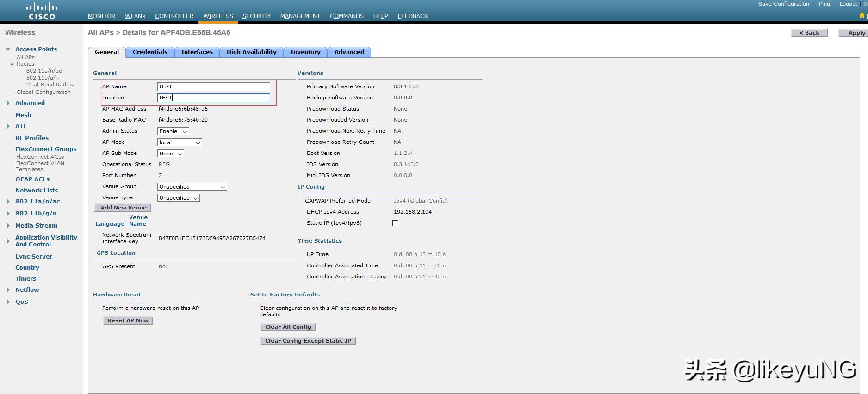Click the Cisco logo in the header
The width and height of the screenshot is (868, 394).
click(42, 11)
